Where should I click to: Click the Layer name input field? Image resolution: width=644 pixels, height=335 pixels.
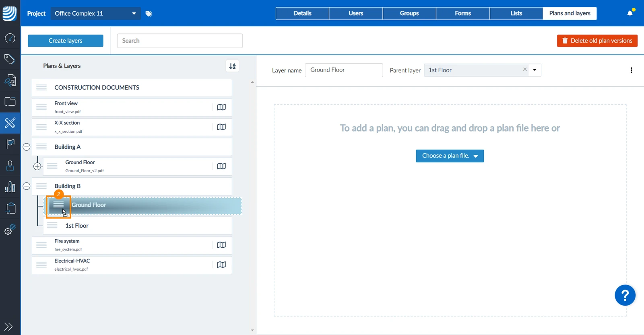click(344, 70)
